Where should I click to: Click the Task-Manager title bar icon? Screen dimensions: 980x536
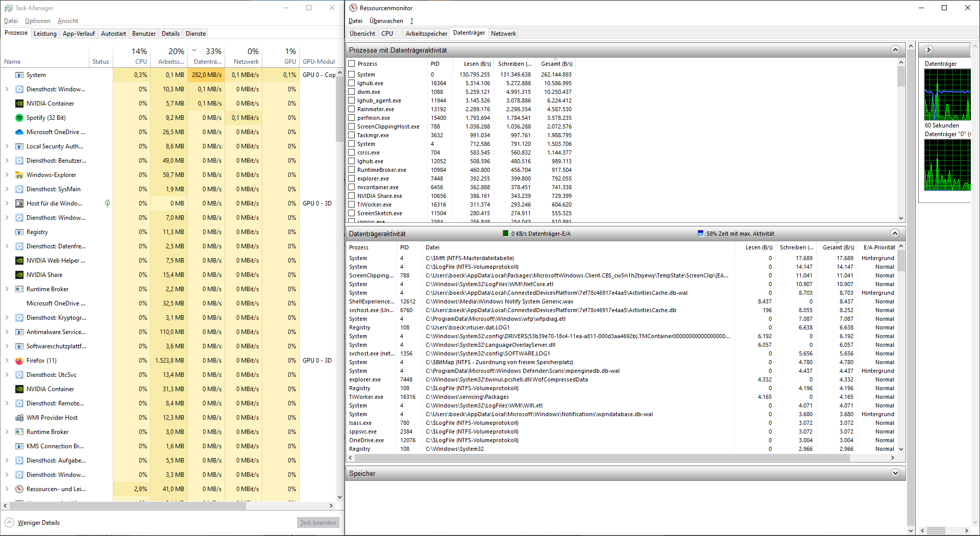click(x=9, y=8)
